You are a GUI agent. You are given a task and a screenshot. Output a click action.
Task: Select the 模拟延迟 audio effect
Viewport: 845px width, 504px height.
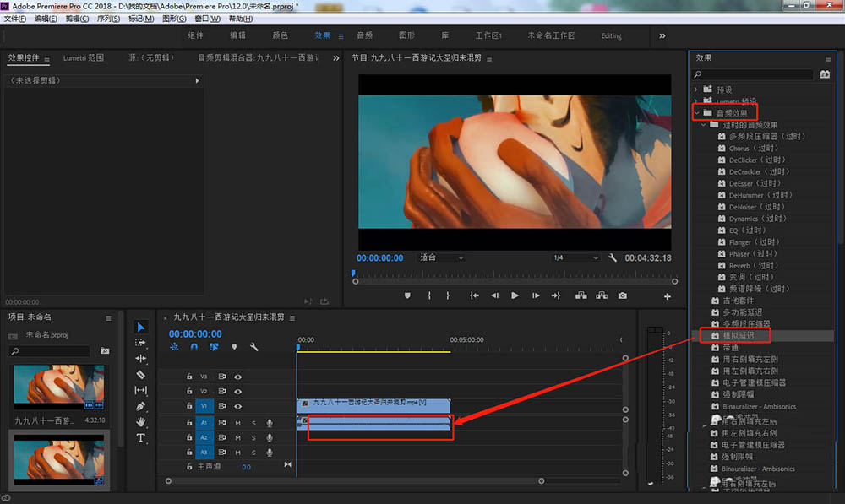(738, 336)
